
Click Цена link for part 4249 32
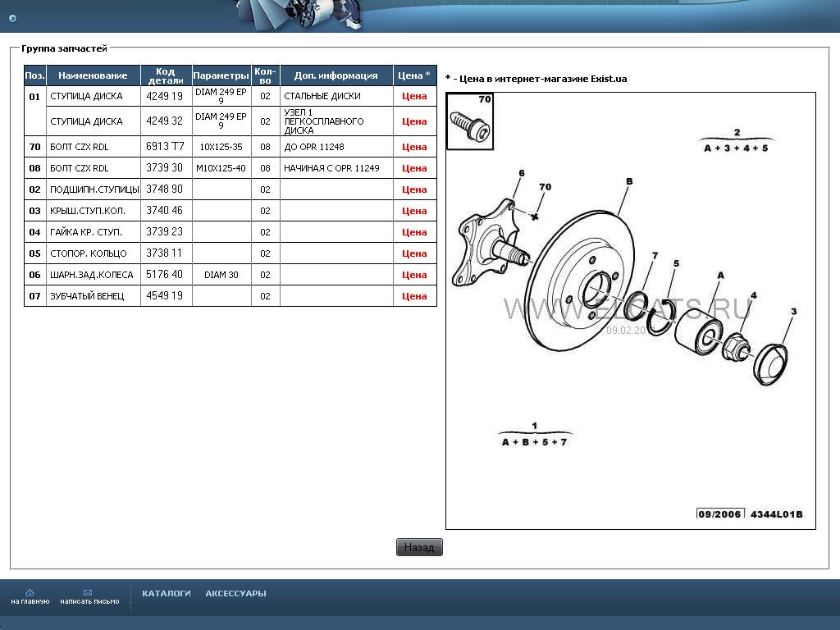pos(414,121)
